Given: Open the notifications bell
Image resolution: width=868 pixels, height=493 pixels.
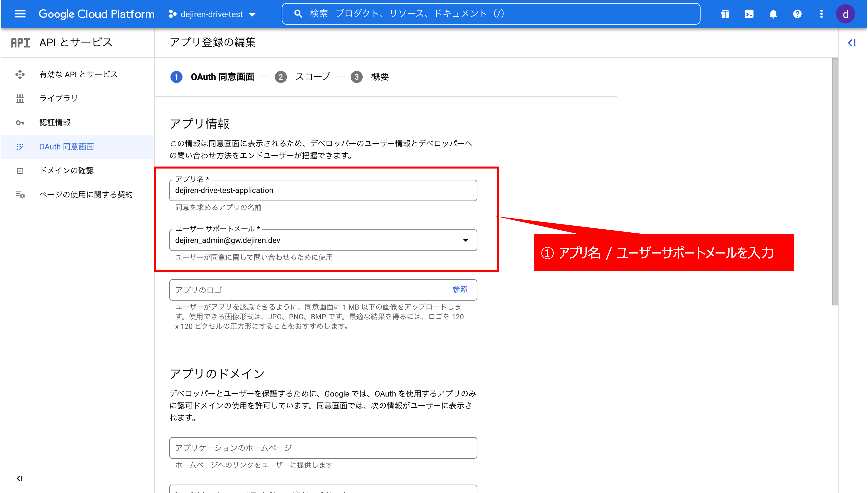Looking at the screenshot, I should point(773,14).
